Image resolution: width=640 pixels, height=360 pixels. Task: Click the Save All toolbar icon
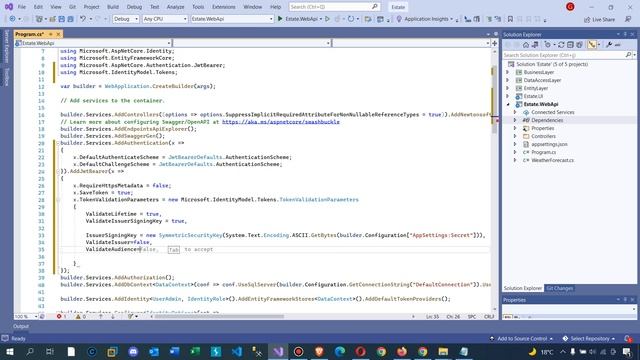[x=70, y=19]
